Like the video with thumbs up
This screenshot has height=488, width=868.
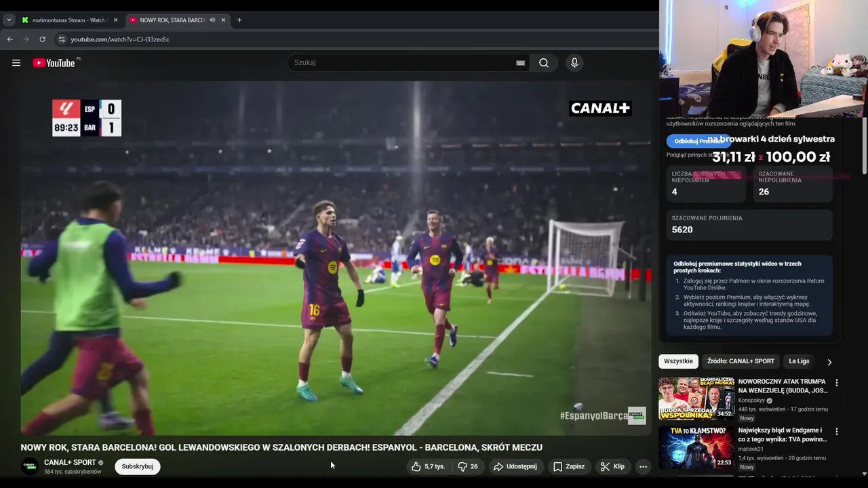pyautogui.click(x=429, y=466)
